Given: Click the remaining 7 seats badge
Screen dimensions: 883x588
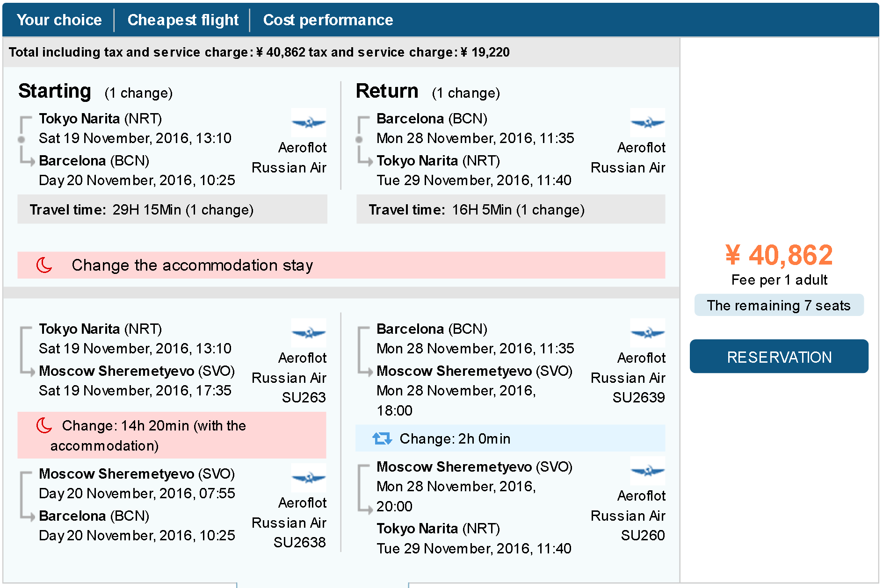Looking at the screenshot, I should [779, 305].
